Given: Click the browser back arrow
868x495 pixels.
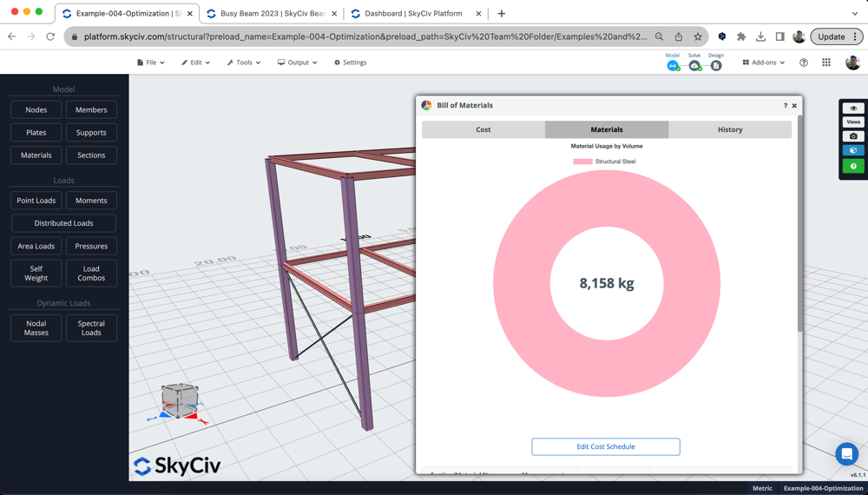Looking at the screenshot, I should coord(11,36).
